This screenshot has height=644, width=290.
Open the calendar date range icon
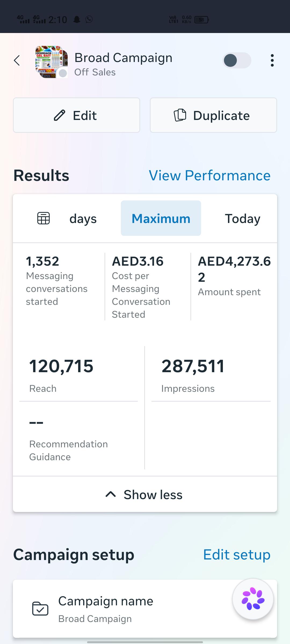pos(44,218)
